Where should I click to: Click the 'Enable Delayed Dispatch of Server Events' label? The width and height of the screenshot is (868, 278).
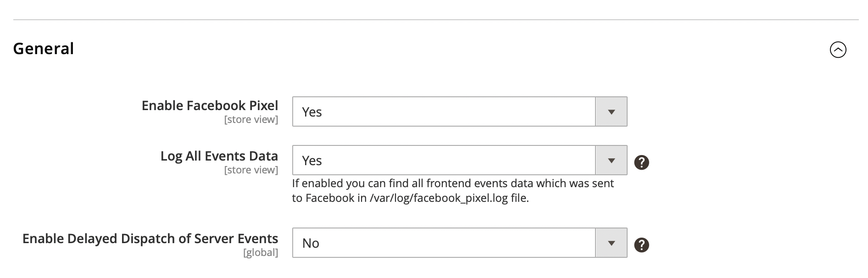tap(150, 239)
